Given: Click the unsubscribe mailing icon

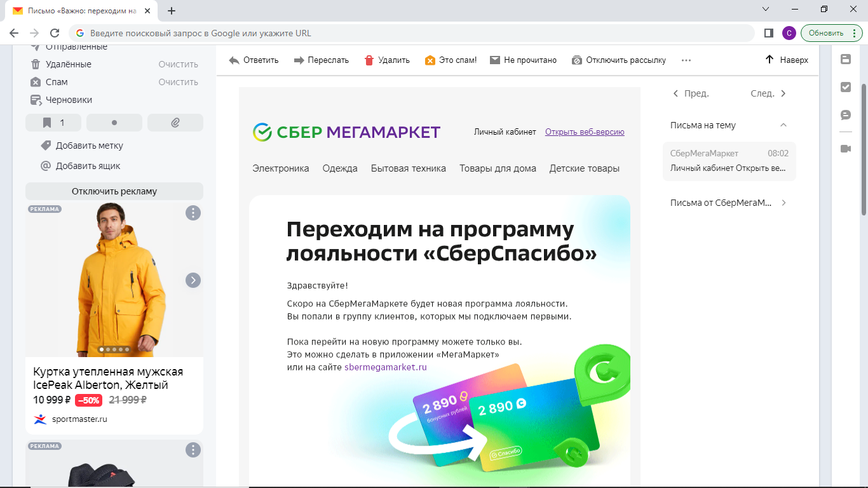Looking at the screenshot, I should coord(577,60).
